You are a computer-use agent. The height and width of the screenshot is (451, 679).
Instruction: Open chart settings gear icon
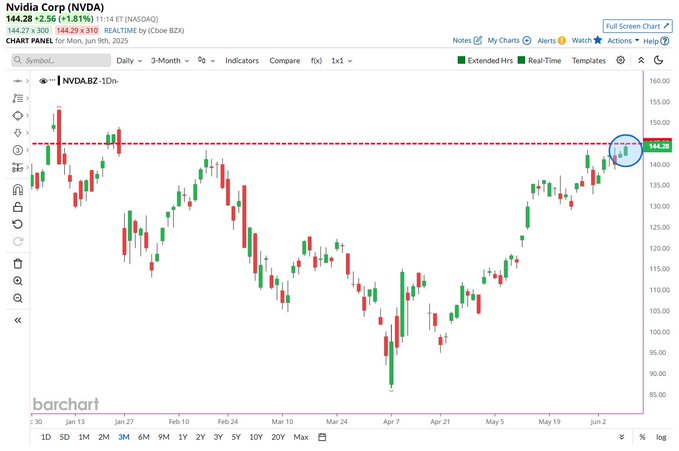click(621, 60)
